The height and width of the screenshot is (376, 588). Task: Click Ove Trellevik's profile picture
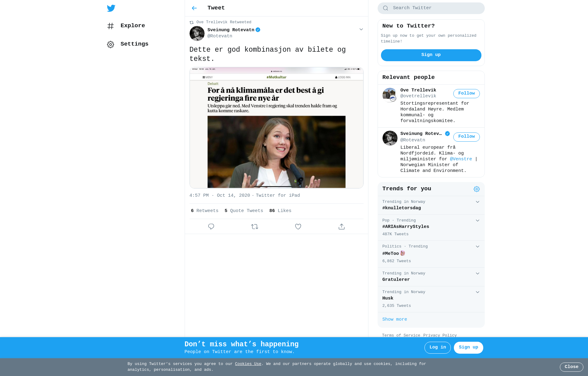click(x=390, y=95)
